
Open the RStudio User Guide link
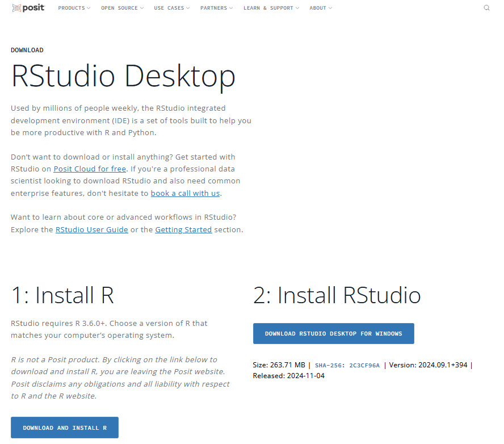pyautogui.click(x=91, y=229)
